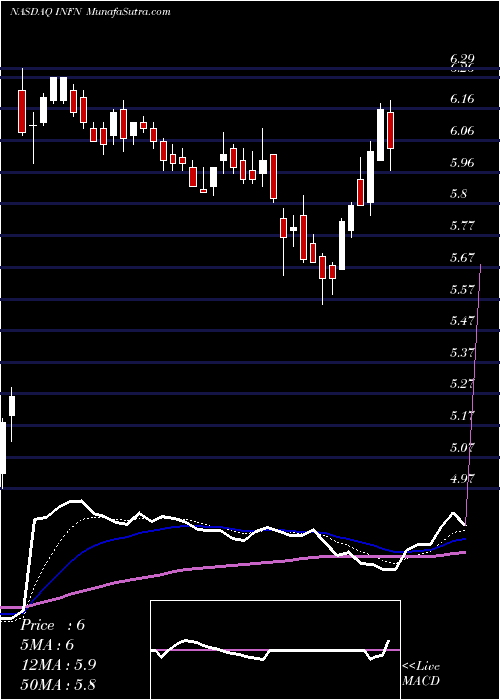
Task: Click the 5.27 price axis label
Action: point(462,384)
